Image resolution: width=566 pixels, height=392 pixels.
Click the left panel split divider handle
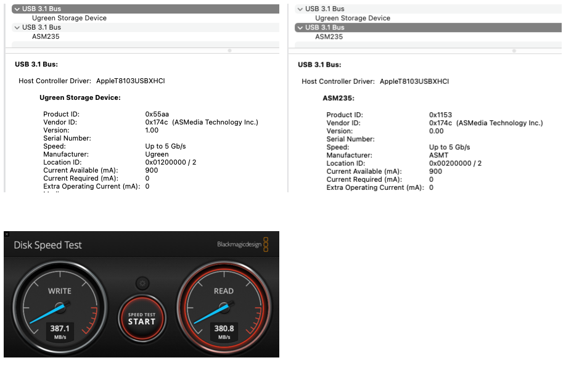click(229, 51)
